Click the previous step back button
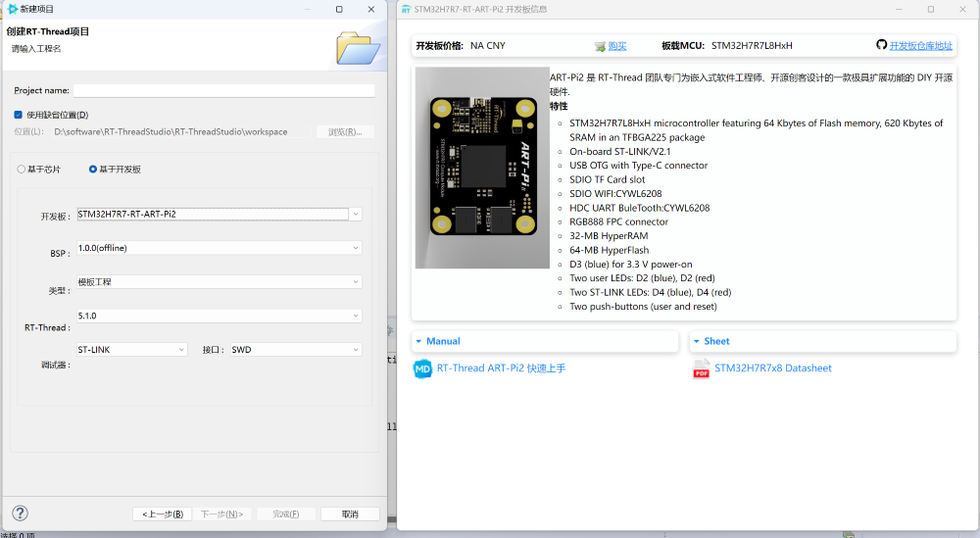The height and width of the screenshot is (538, 980). tap(163, 514)
